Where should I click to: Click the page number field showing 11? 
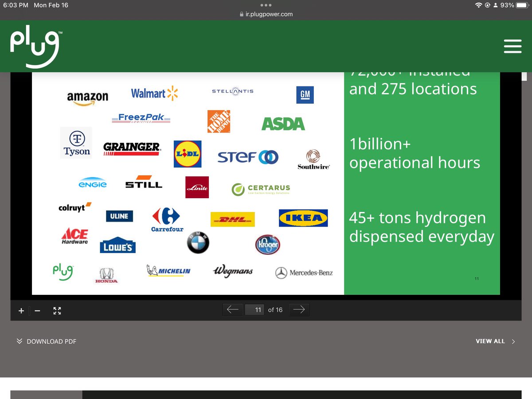pyautogui.click(x=254, y=309)
